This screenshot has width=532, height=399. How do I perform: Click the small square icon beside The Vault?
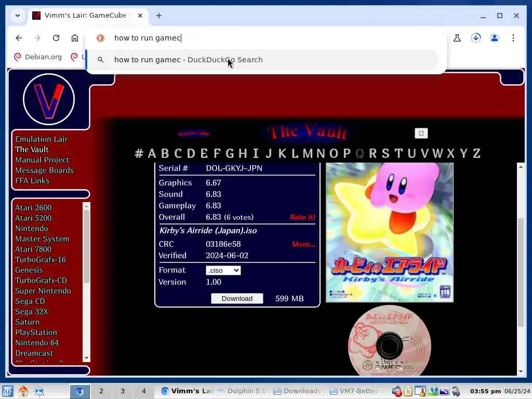click(421, 134)
